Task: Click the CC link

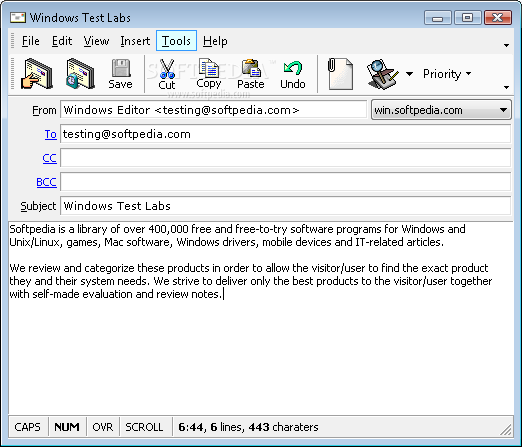Action: (x=50, y=158)
